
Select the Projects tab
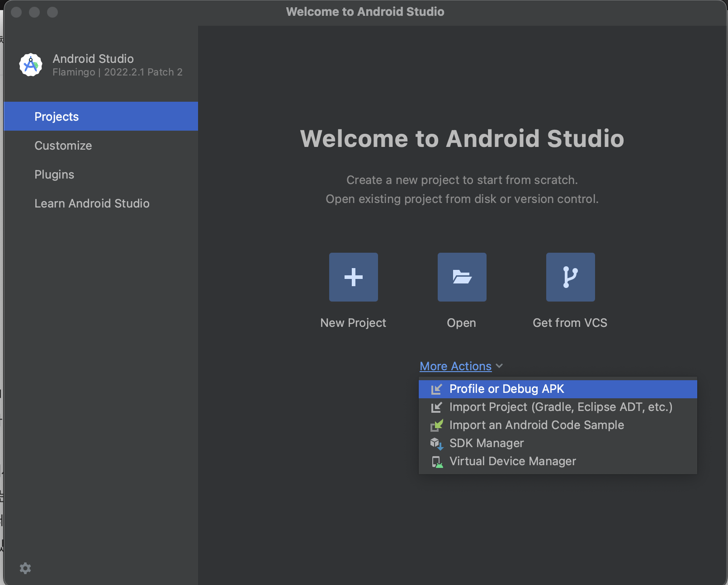pyautogui.click(x=101, y=116)
